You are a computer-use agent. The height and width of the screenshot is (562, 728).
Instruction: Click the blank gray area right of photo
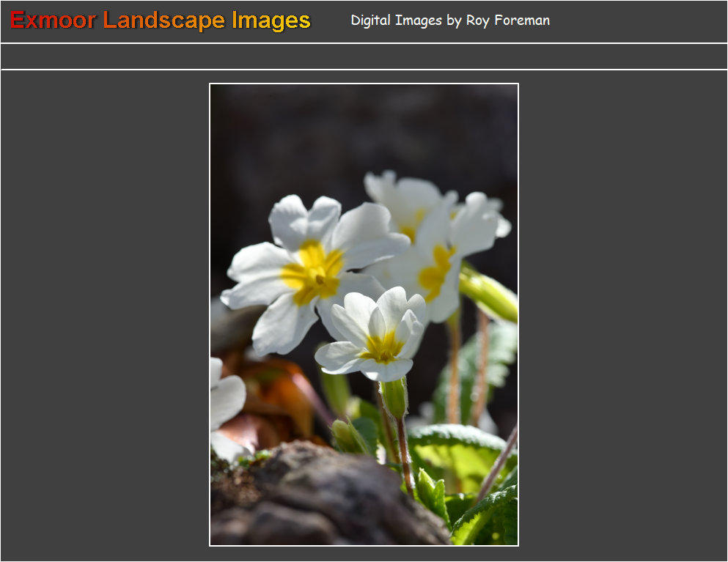(623, 315)
